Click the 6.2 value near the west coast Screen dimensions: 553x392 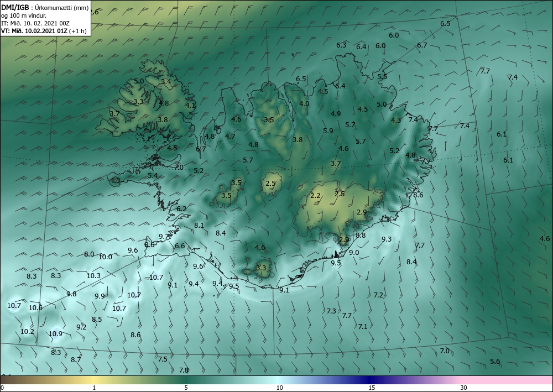tap(181, 208)
